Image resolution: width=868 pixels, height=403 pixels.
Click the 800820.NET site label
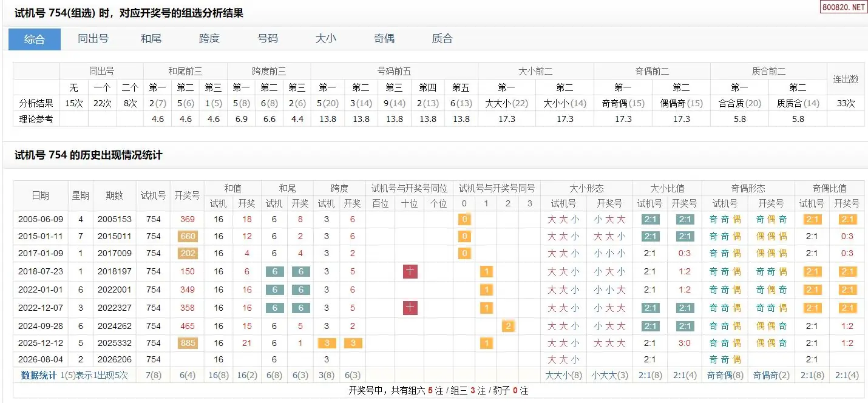pyautogui.click(x=843, y=7)
